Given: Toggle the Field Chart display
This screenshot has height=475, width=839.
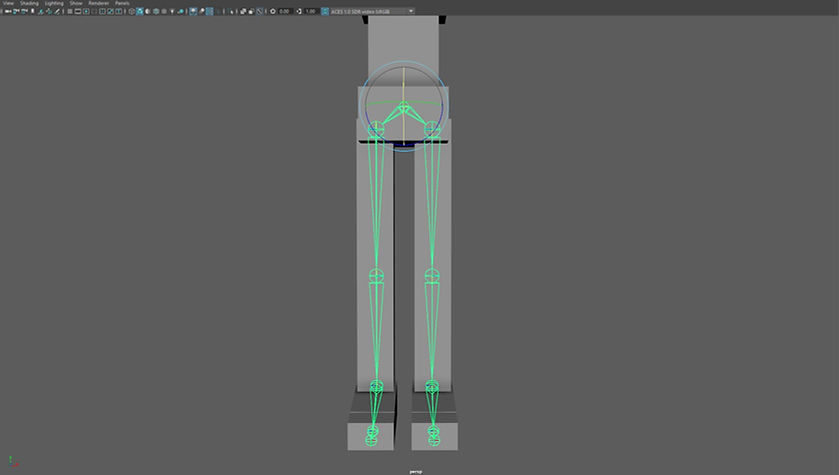Looking at the screenshot, I should pos(102,11).
